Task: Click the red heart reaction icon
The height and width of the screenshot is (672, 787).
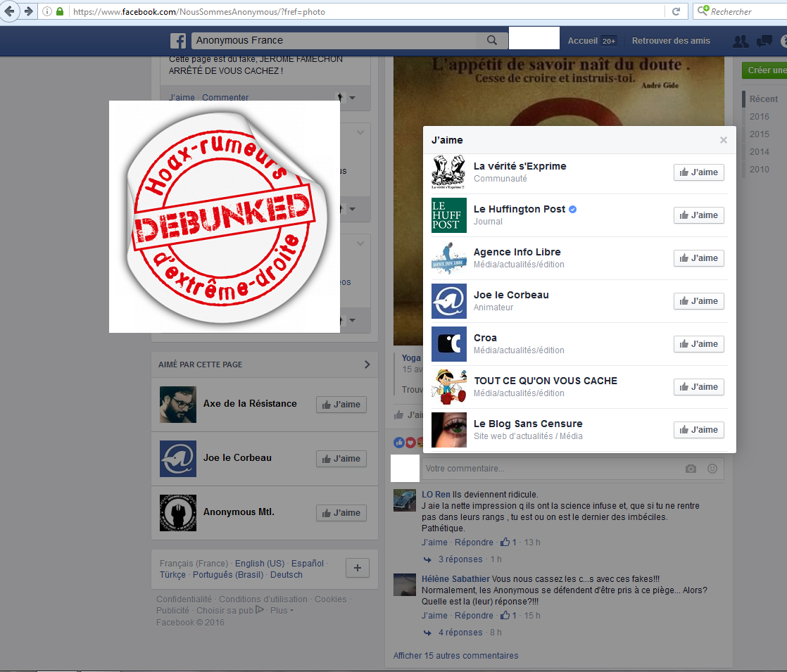Action: point(410,442)
